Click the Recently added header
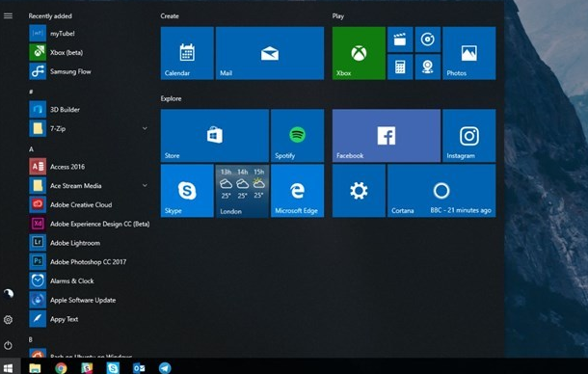Viewport: 588px width, 374px height. pyautogui.click(x=50, y=16)
